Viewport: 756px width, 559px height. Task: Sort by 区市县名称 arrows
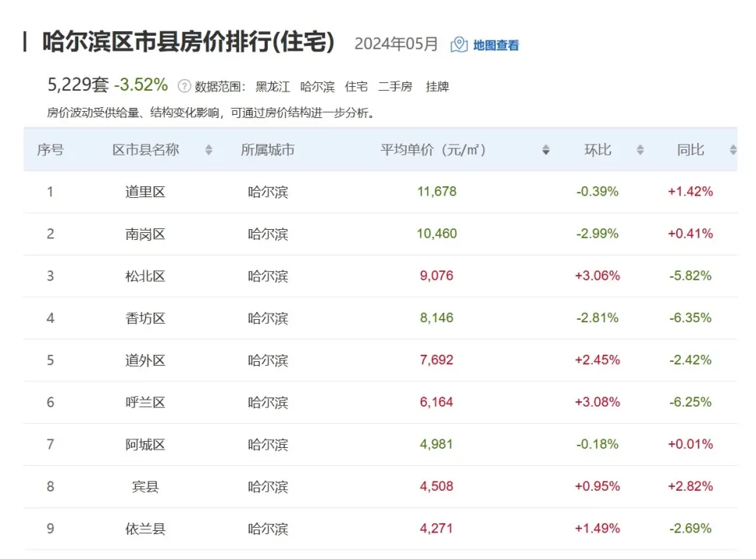[x=208, y=150]
